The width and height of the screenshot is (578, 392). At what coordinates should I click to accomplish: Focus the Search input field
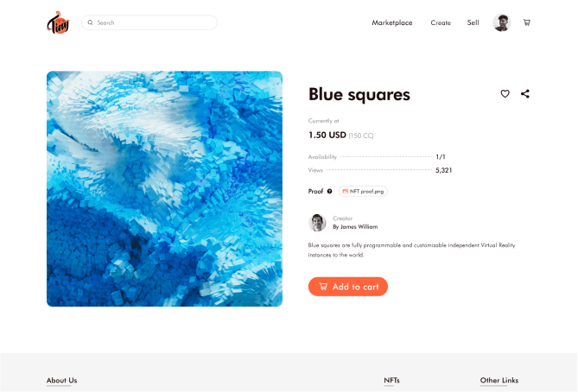click(149, 22)
